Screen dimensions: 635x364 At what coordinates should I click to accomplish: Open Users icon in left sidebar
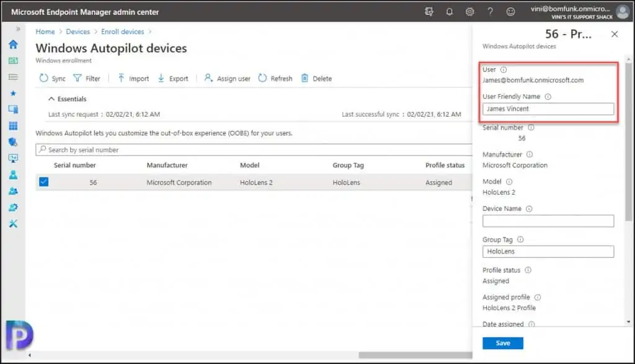[13, 175]
